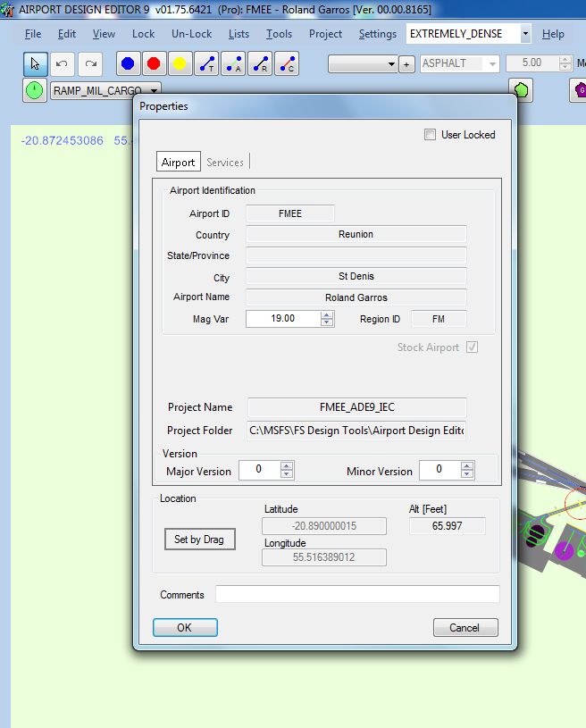Open the EXTREMELY_DENSE dropdown

[x=525, y=34]
